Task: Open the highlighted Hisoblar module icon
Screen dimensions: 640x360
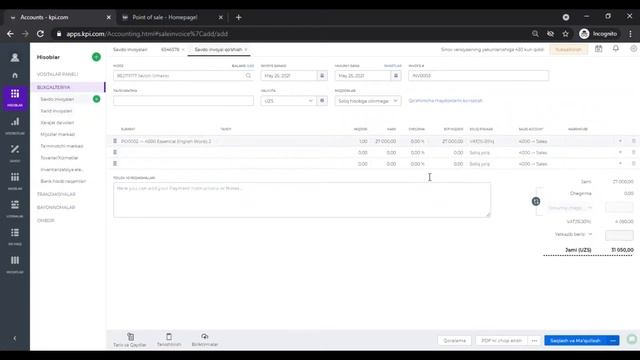Action: pyautogui.click(x=15, y=97)
